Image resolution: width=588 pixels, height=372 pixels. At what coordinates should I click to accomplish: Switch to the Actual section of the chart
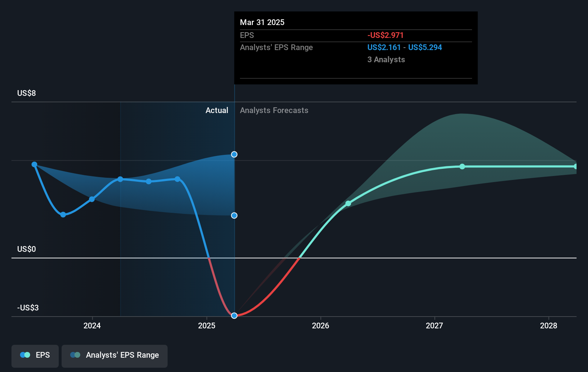pyautogui.click(x=217, y=110)
